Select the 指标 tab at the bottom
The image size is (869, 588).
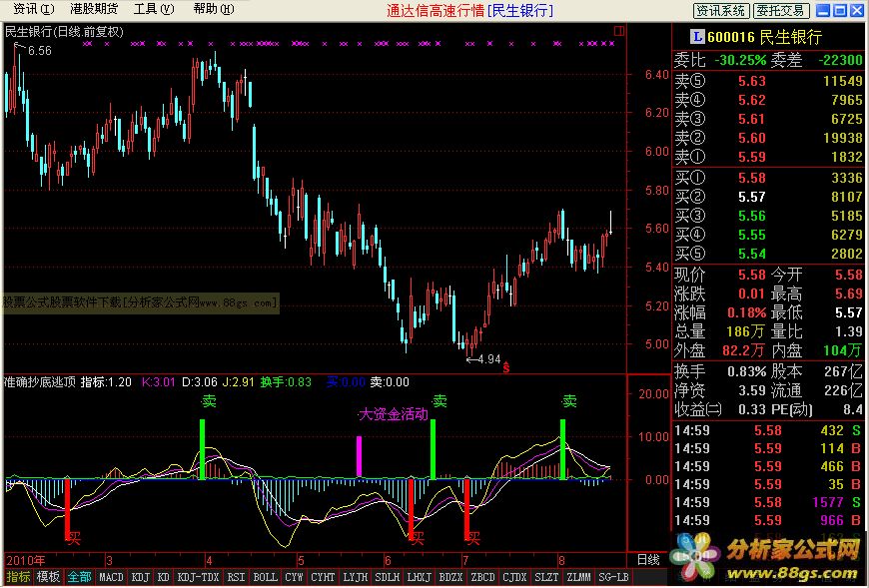tap(18, 577)
